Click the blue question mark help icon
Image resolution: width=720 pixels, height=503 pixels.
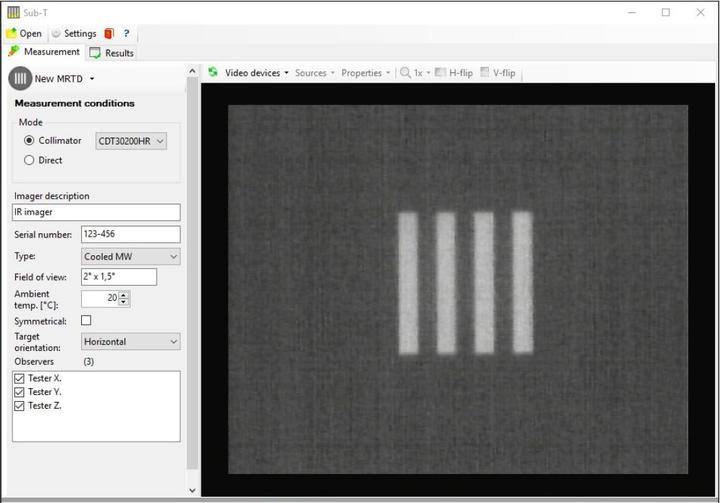126,33
